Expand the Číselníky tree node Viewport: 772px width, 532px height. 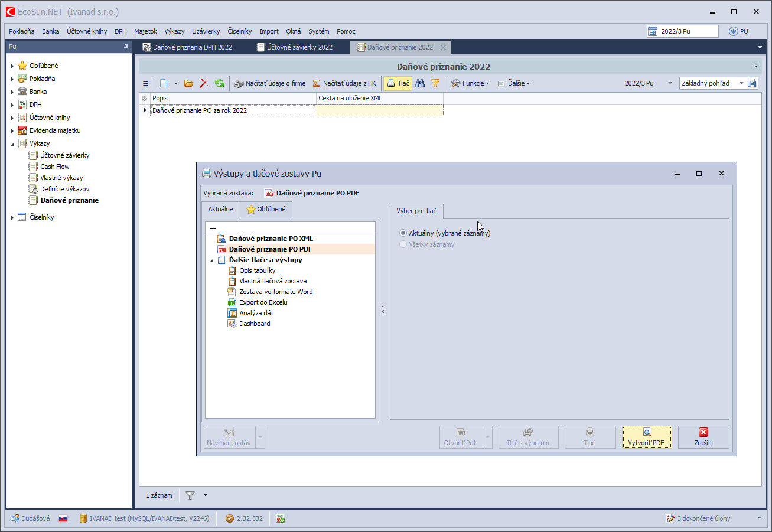click(x=12, y=218)
